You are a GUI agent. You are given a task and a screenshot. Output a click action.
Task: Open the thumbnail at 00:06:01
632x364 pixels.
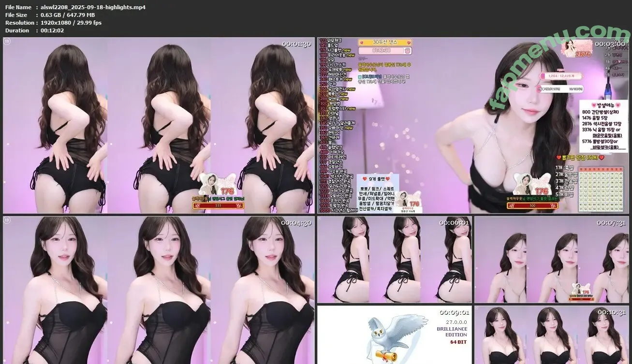[x=394, y=260]
